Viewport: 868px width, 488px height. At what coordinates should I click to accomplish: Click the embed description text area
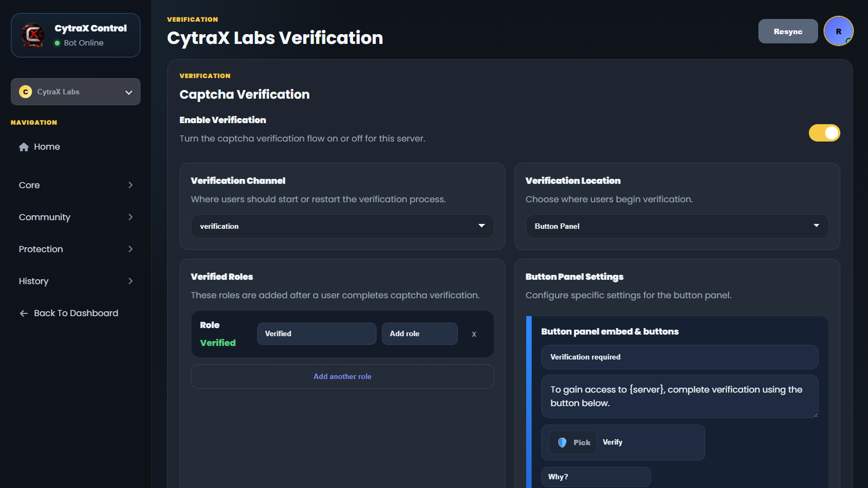point(679,396)
